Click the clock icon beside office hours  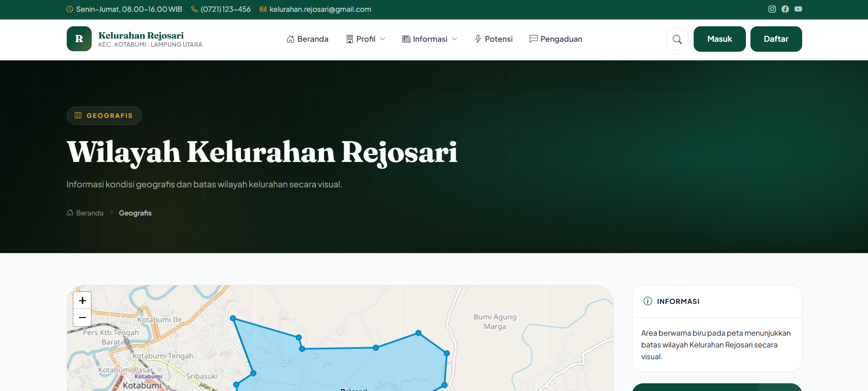click(70, 9)
